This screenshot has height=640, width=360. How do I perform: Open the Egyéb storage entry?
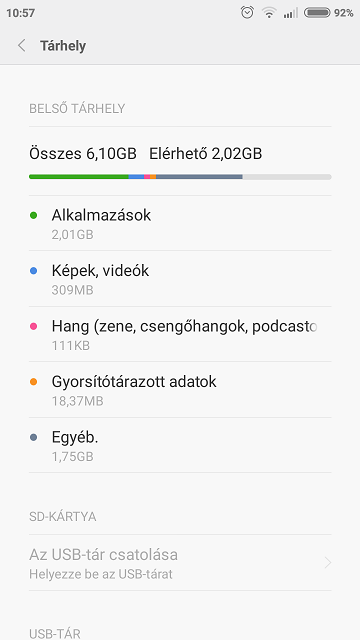180,445
